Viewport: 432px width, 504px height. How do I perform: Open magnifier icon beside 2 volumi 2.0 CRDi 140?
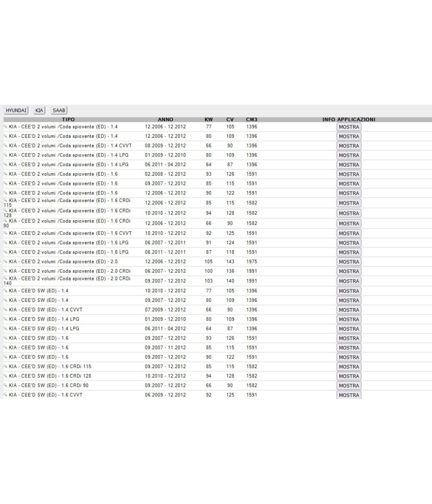pyautogui.click(x=5, y=278)
